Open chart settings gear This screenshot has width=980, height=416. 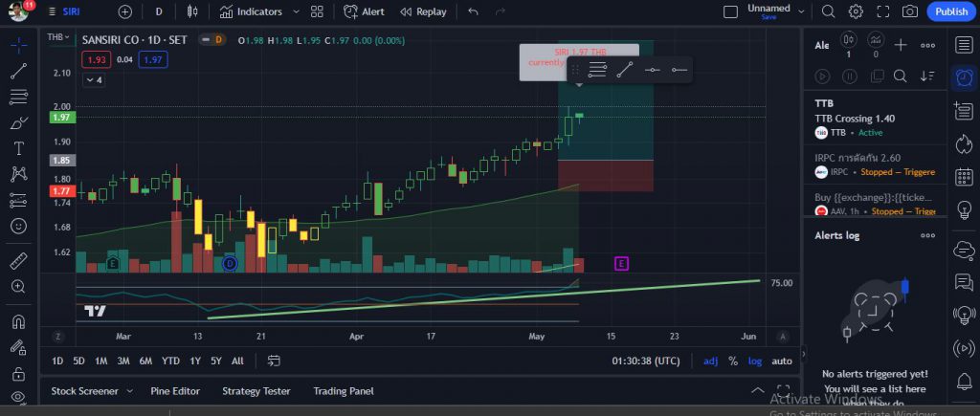point(856,11)
